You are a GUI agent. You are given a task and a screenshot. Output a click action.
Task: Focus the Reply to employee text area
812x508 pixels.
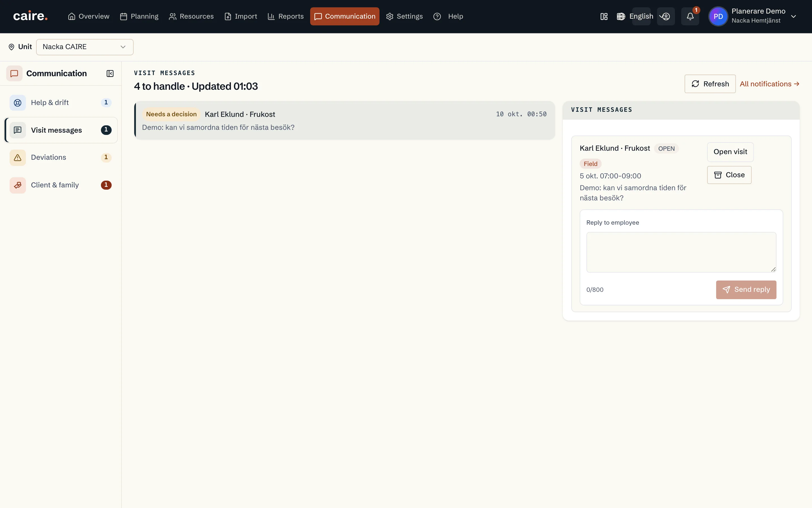click(681, 252)
